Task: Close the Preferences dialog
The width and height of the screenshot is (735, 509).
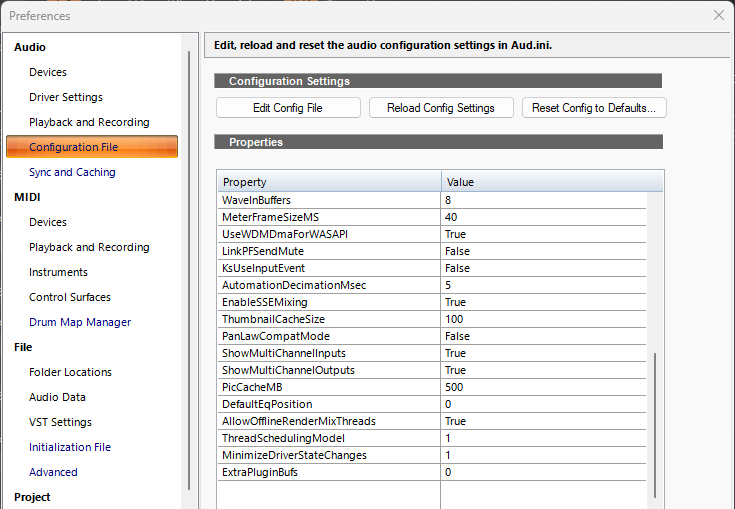Action: (719, 15)
